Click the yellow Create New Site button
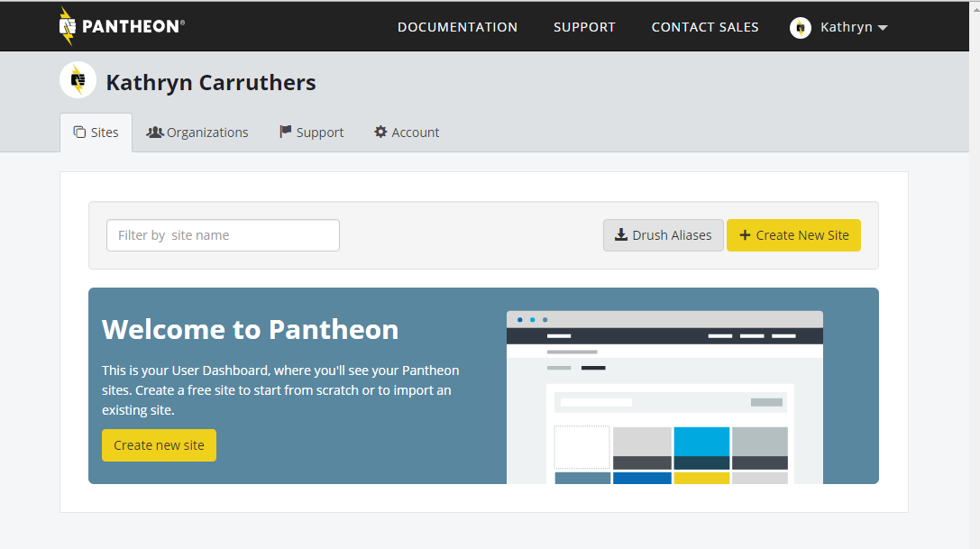Screen dimensions: 980x549 pyautogui.click(x=793, y=235)
